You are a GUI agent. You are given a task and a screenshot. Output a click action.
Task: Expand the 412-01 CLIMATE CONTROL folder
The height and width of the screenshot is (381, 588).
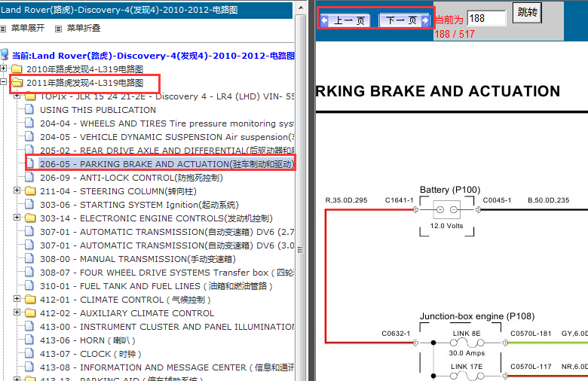tap(17, 299)
